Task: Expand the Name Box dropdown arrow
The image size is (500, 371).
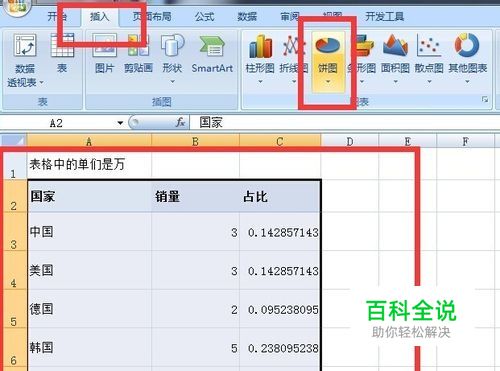Action: point(120,123)
